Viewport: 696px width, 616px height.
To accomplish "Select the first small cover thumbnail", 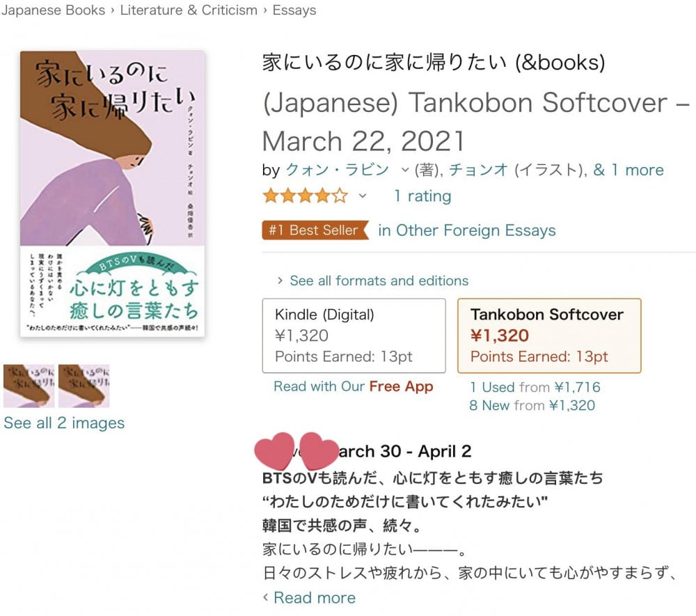I will [29, 386].
